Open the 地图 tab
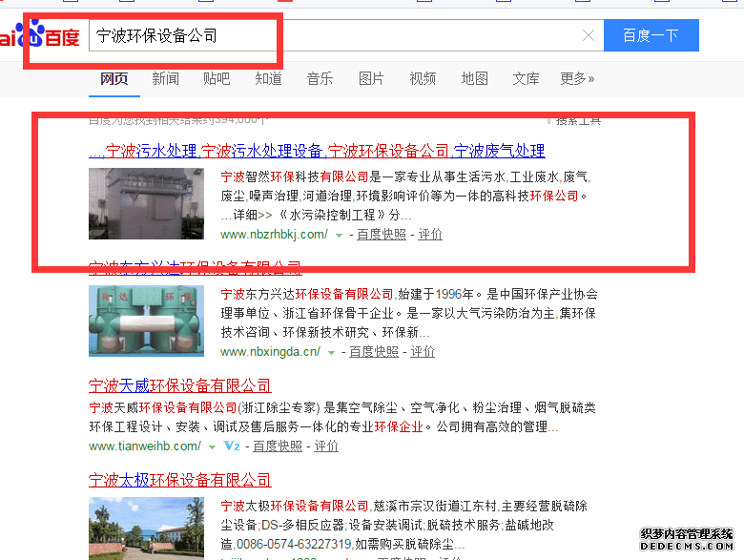The height and width of the screenshot is (560, 744). click(474, 78)
